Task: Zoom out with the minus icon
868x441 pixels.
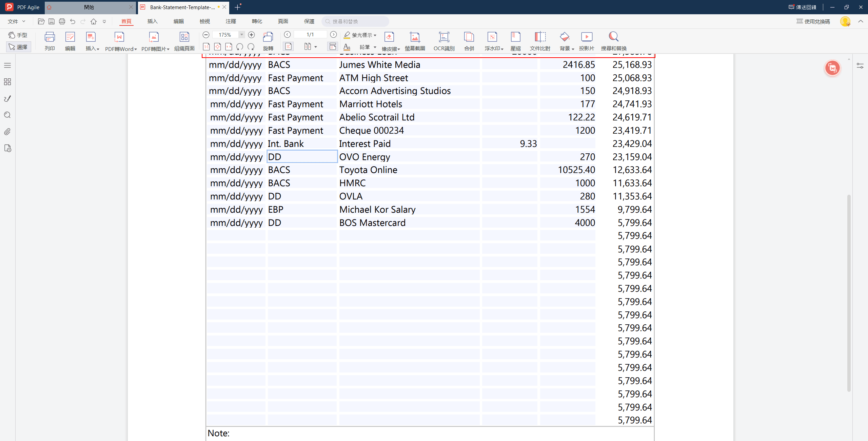Action: 206,35
